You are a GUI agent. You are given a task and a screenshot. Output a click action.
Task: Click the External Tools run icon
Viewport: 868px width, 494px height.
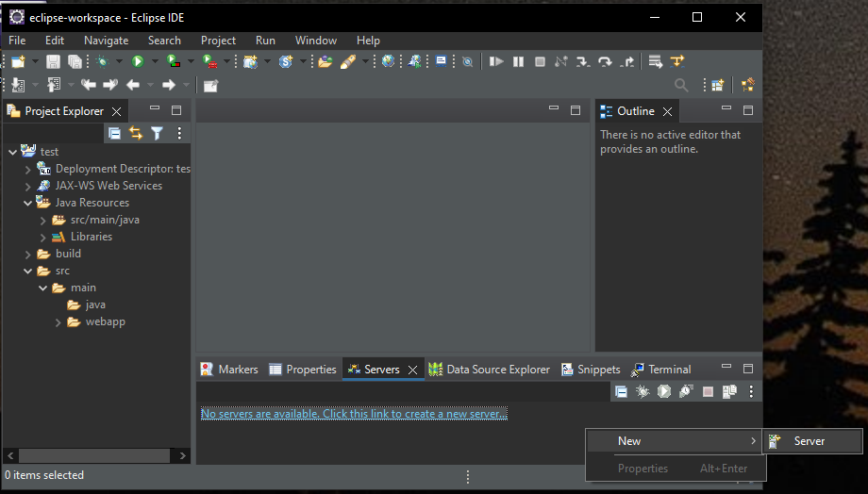click(x=209, y=61)
